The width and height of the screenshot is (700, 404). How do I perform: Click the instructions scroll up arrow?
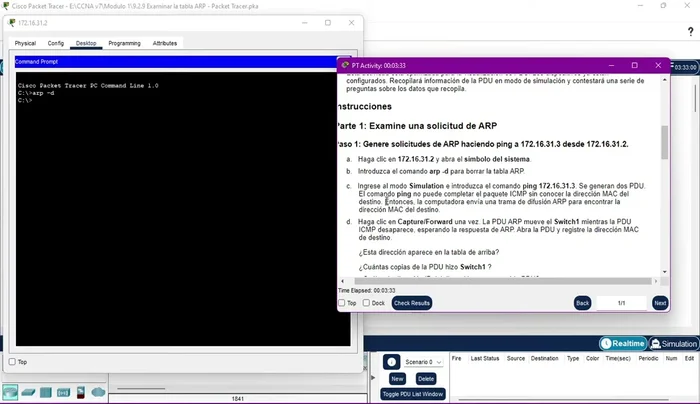coord(665,80)
